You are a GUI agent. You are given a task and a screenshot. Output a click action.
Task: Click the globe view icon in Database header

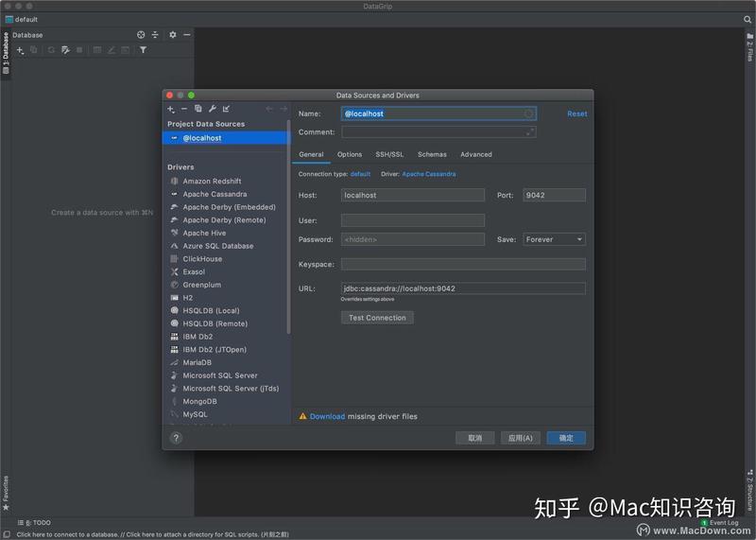tap(141, 35)
